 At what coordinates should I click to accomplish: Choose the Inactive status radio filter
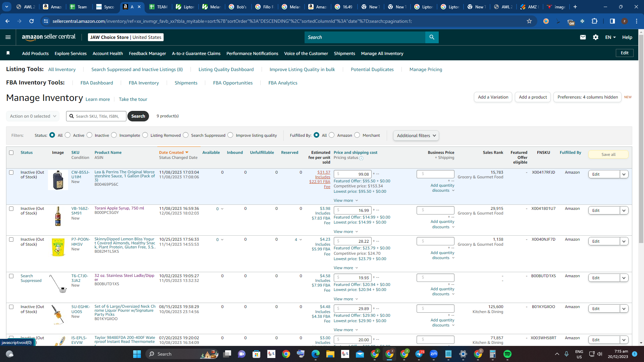coord(89,135)
